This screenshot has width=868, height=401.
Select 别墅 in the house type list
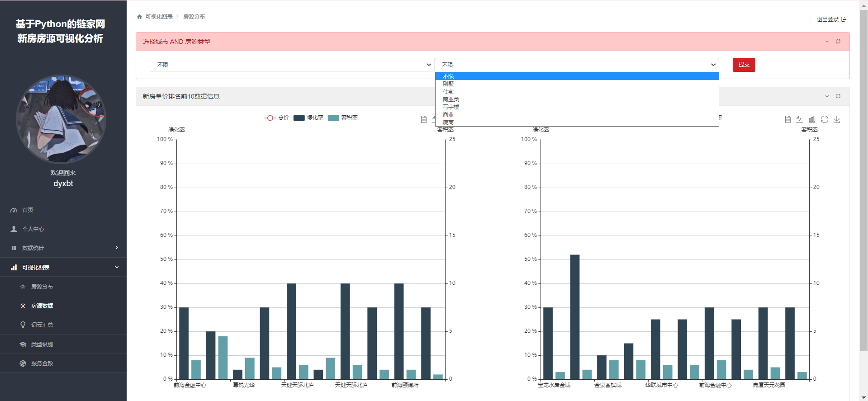click(577, 84)
